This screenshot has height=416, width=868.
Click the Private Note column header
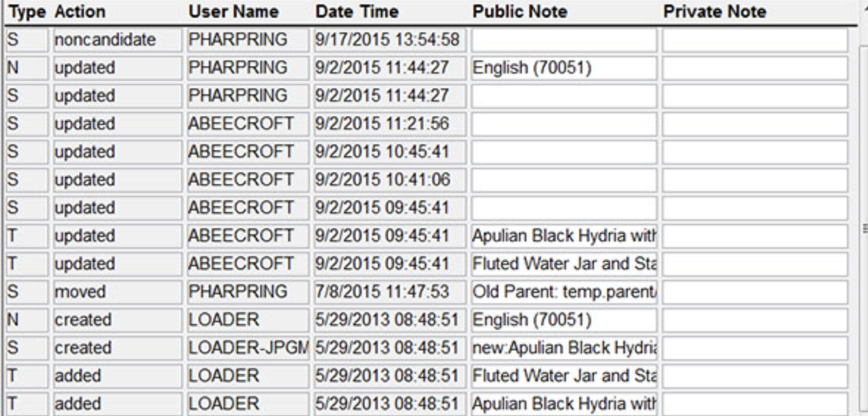(x=715, y=12)
